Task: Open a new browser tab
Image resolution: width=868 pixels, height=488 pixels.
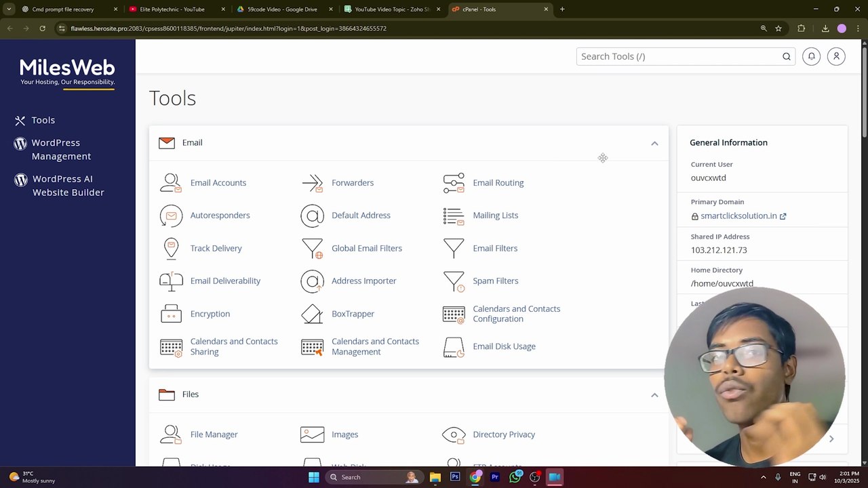Action: (562, 9)
